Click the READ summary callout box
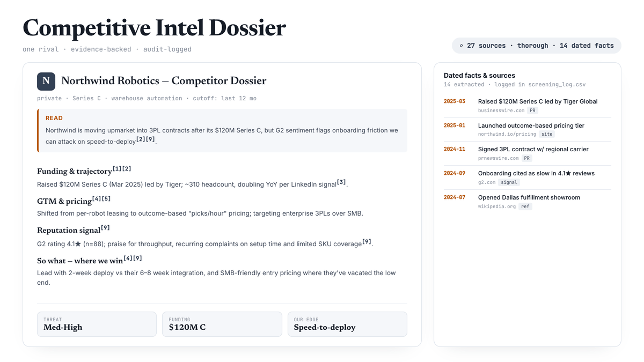The image size is (644, 362). [222, 130]
